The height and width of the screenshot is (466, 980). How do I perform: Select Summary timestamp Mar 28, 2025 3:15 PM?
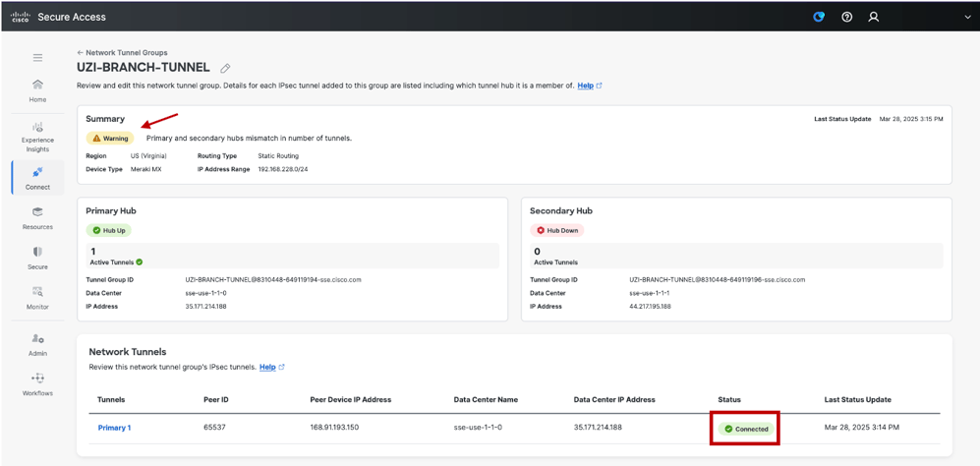[911, 119]
